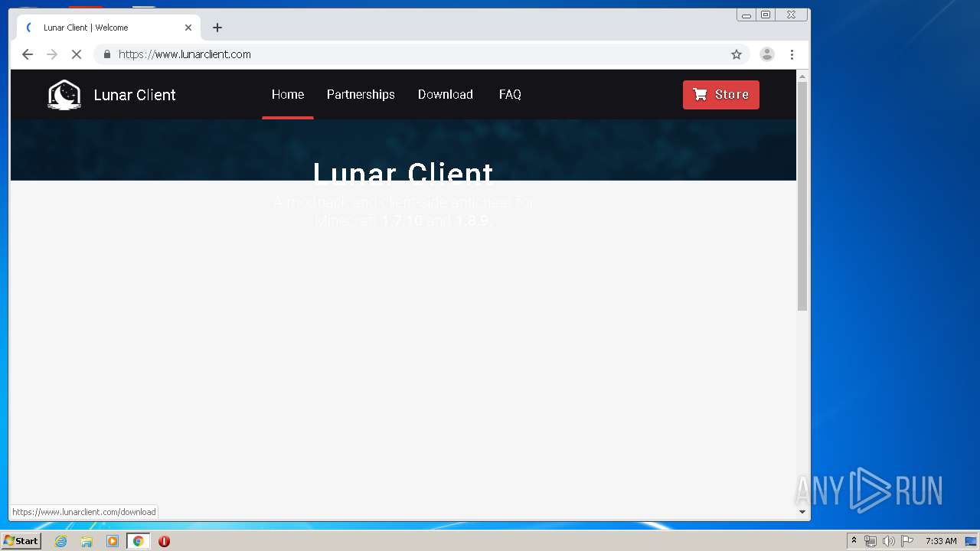Click the 7:33 AM system clock
This screenshot has width=980, height=551.
pyautogui.click(x=941, y=541)
